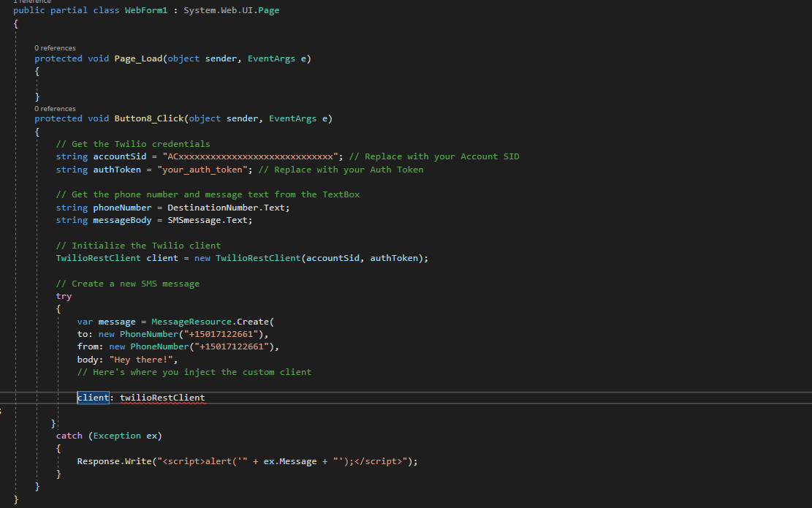Image resolution: width=812 pixels, height=508 pixels.
Task: Click DestinationNumber.Text expression
Action: tap(226, 208)
